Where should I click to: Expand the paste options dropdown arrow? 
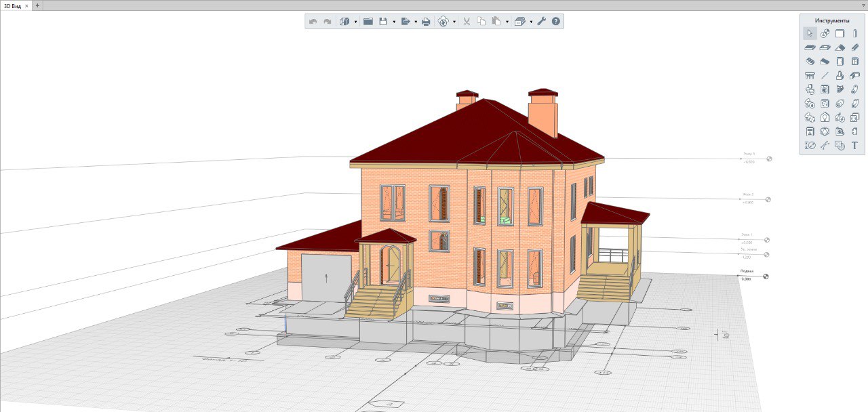[x=507, y=22]
